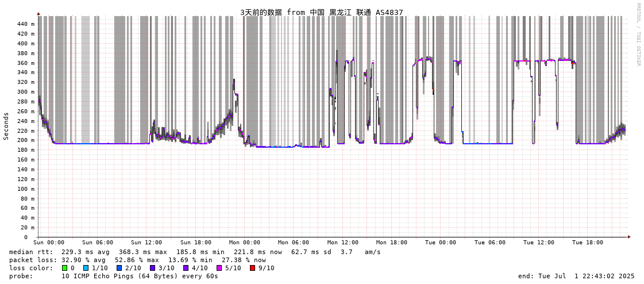Click the red arrow at x-axis end
This screenshot has height=284, width=644.
click(629, 237)
